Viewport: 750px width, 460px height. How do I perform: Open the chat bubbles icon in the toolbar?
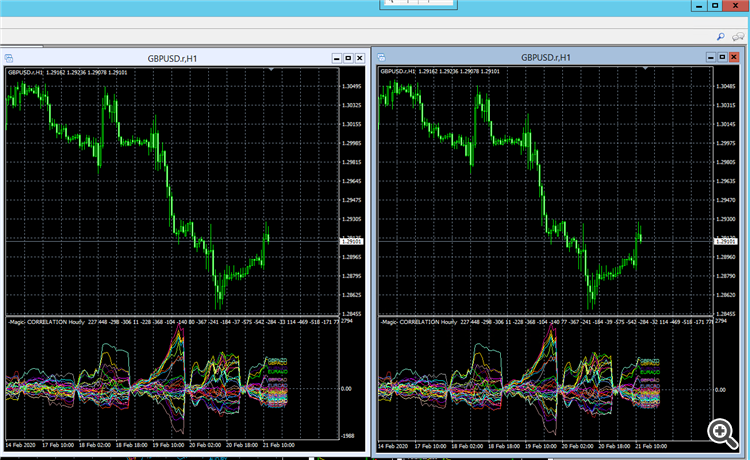point(738,37)
